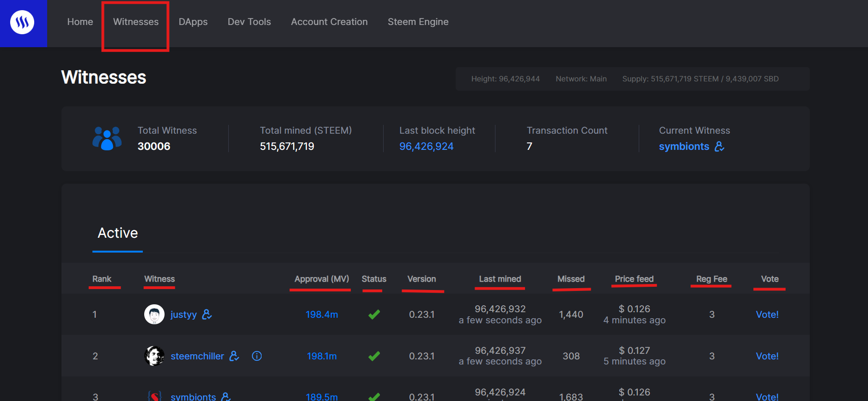Sort by Version column header
The image size is (868, 401).
click(422, 279)
